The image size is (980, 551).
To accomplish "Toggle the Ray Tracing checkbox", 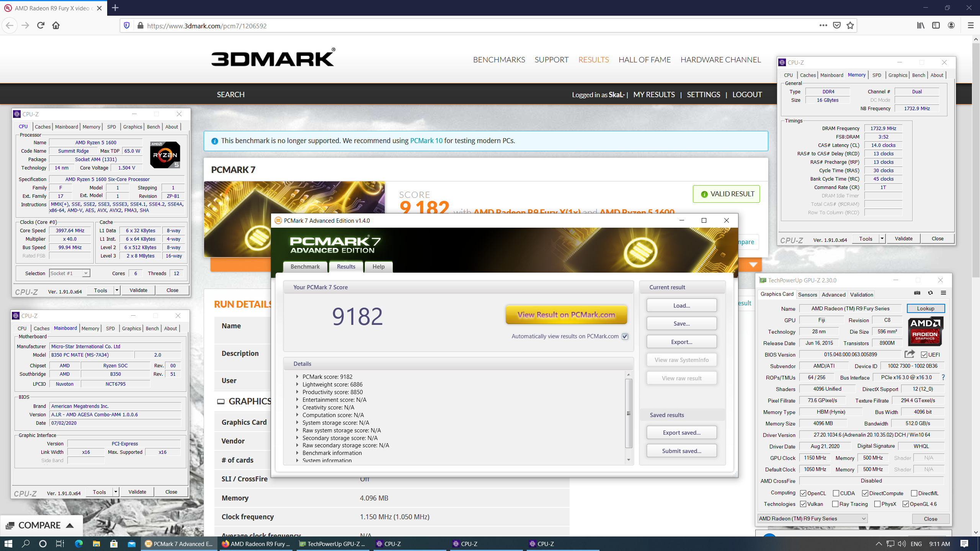I will click(835, 504).
